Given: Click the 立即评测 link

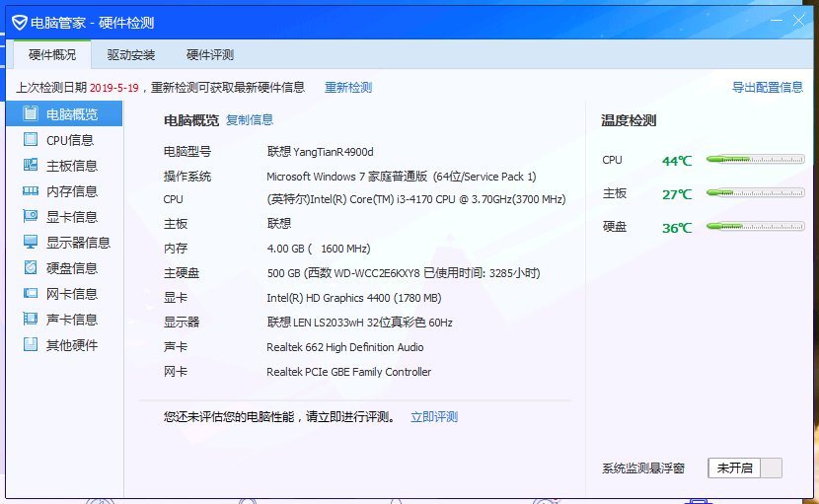Looking at the screenshot, I should pyautogui.click(x=434, y=417).
